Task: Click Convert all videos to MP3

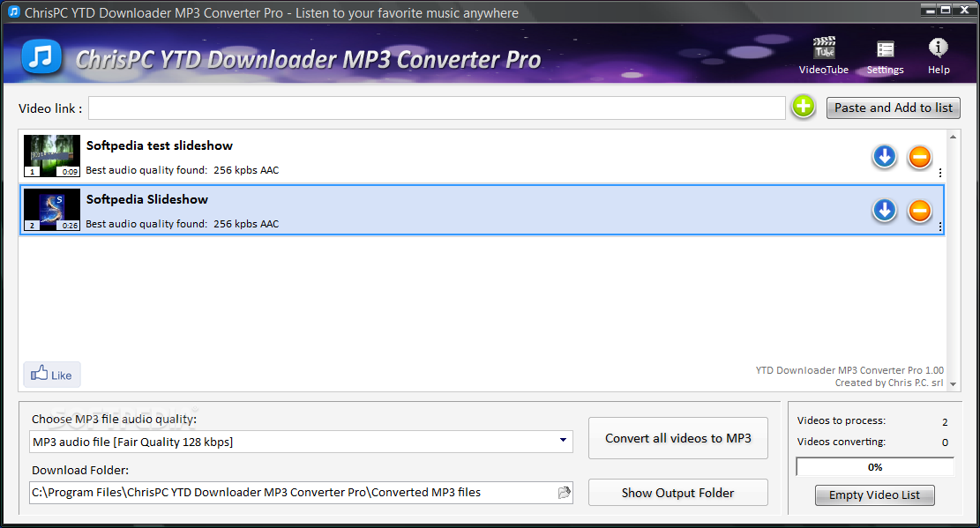Action: pos(678,438)
